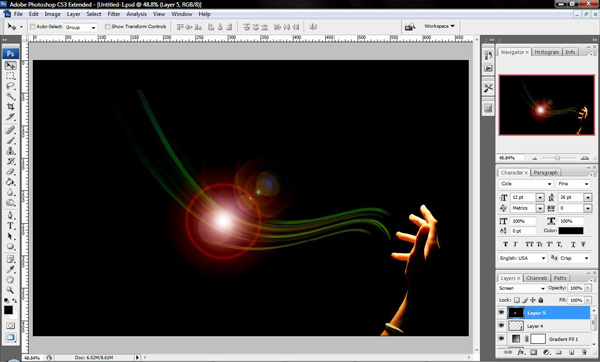600x362 pixels.
Task: Select the Magic Wand tool
Action: (10, 96)
